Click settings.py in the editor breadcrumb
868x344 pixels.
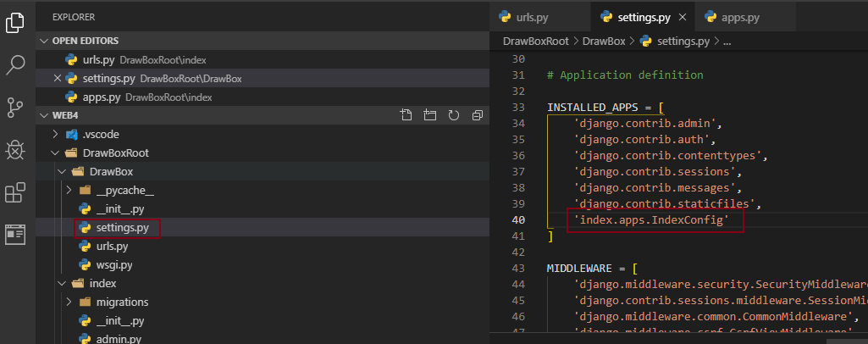click(x=683, y=41)
